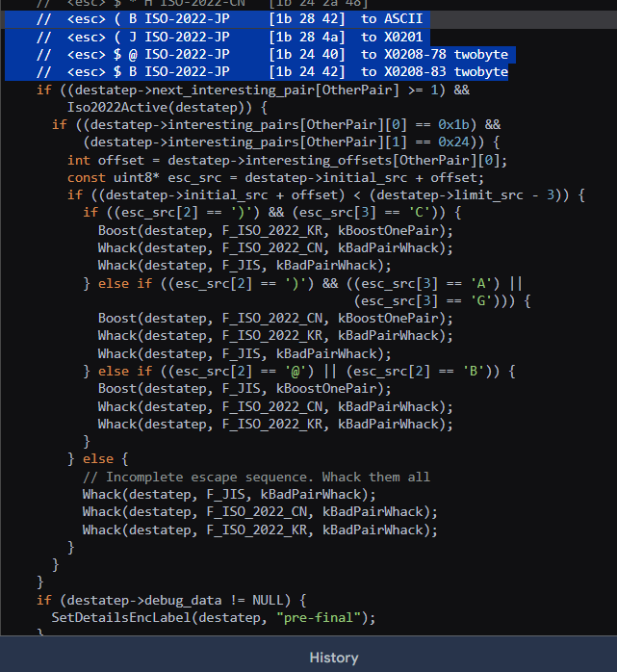
Task: Open the History panel at the bottom
Action: 333,658
